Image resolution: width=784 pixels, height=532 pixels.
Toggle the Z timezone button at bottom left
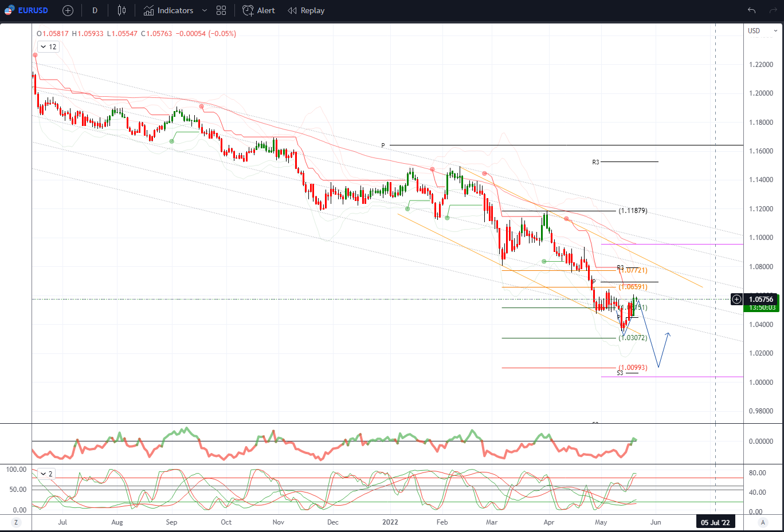(x=15, y=522)
